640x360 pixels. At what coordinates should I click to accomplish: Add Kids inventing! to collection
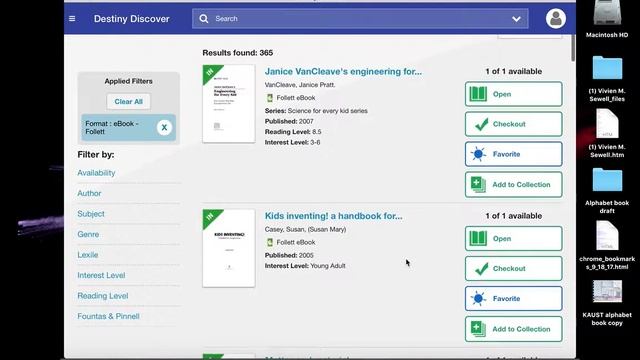(513, 329)
